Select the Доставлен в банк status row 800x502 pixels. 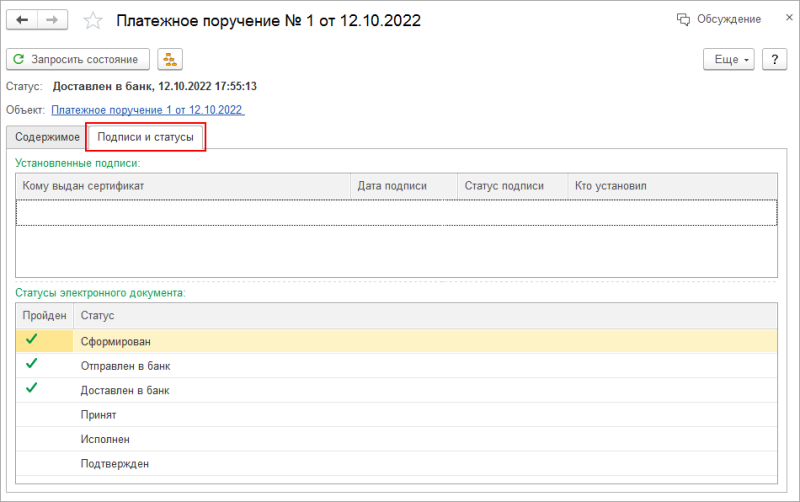click(x=396, y=390)
